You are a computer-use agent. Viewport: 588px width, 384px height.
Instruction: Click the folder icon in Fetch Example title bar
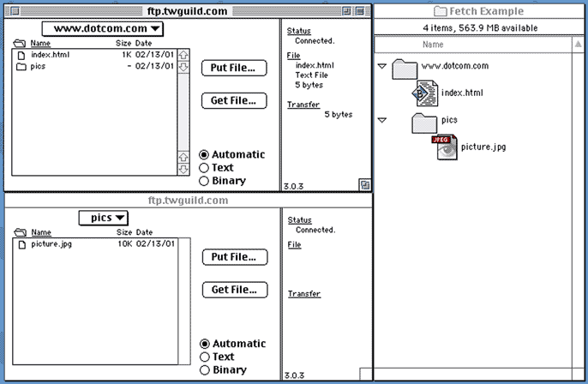point(441,11)
